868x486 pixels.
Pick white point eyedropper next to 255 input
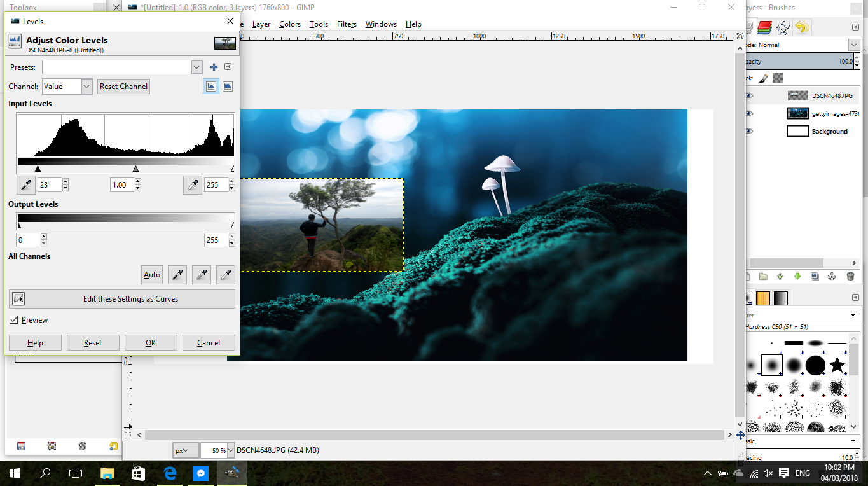click(x=193, y=185)
